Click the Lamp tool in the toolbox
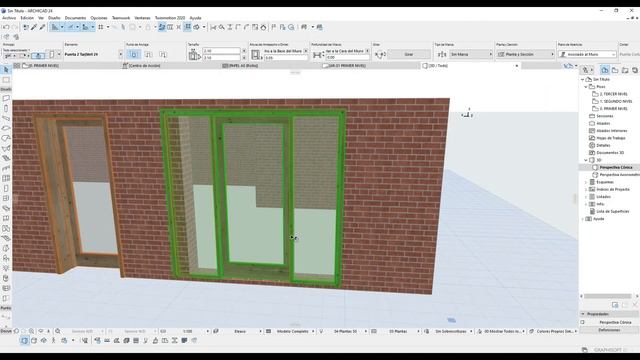Viewport: 640px width, 360px height. pyautogui.click(x=6, y=268)
